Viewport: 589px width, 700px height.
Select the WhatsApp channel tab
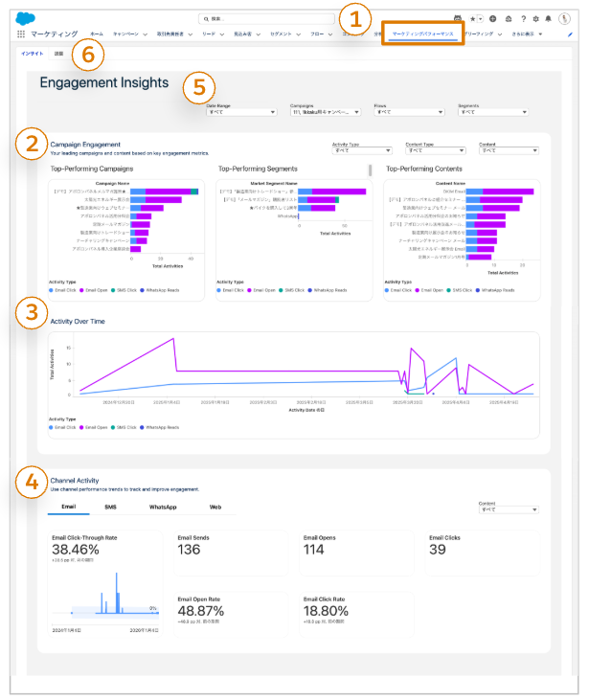tap(163, 508)
